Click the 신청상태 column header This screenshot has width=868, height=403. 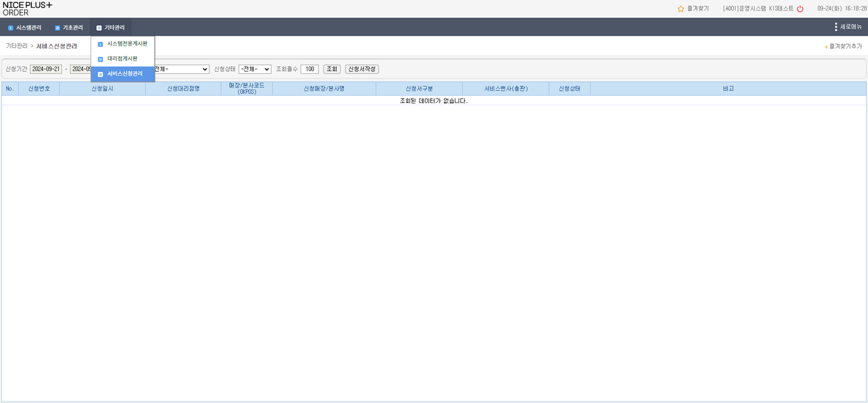(x=569, y=89)
